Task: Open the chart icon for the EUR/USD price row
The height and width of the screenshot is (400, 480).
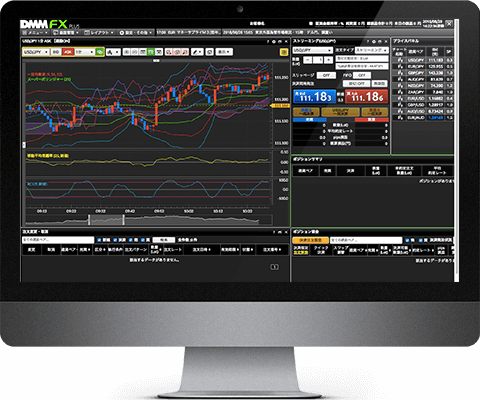Action: pos(400,98)
